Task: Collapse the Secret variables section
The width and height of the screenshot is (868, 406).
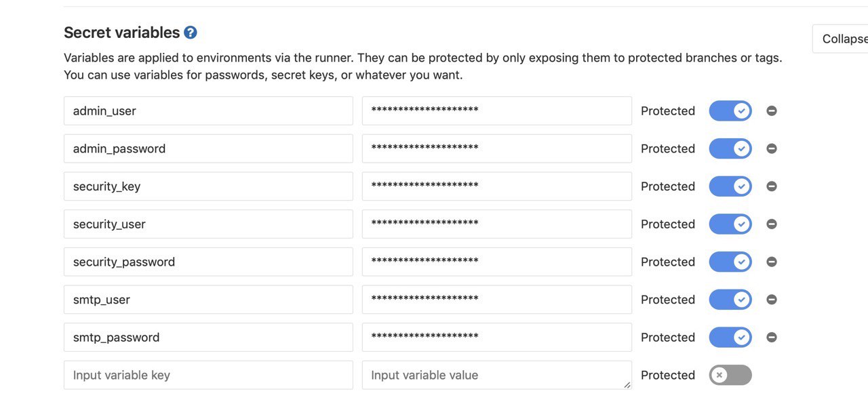Action: 840,39
